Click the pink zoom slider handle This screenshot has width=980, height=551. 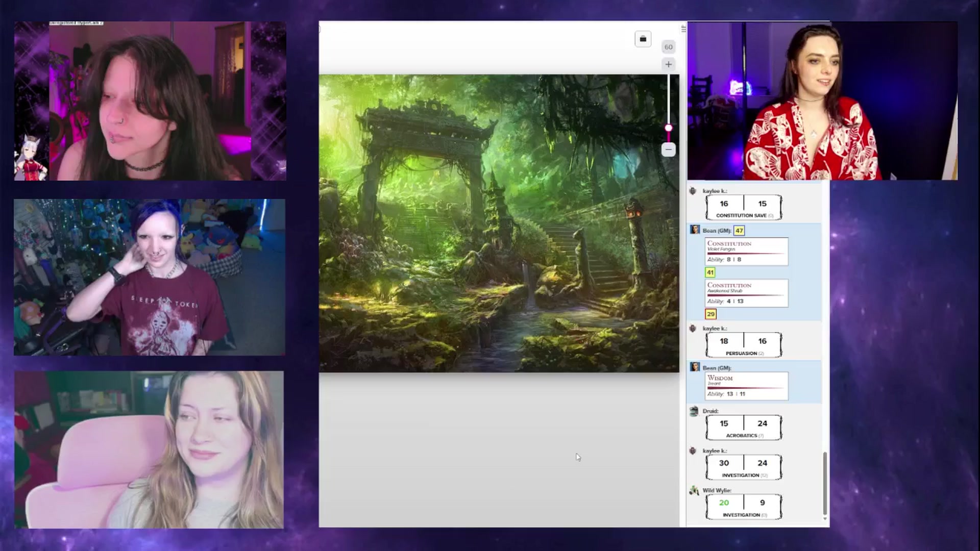(x=668, y=128)
